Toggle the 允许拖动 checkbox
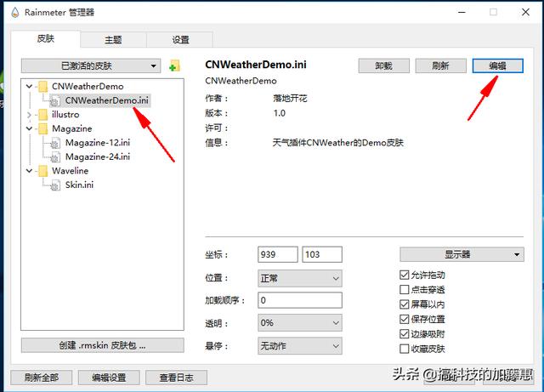The image size is (544, 392). pyautogui.click(x=405, y=275)
